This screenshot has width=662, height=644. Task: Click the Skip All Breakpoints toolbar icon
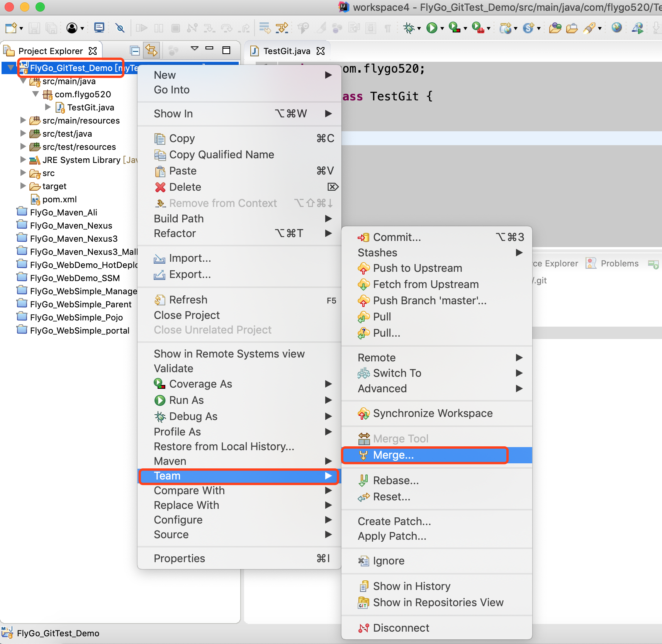tap(120, 28)
